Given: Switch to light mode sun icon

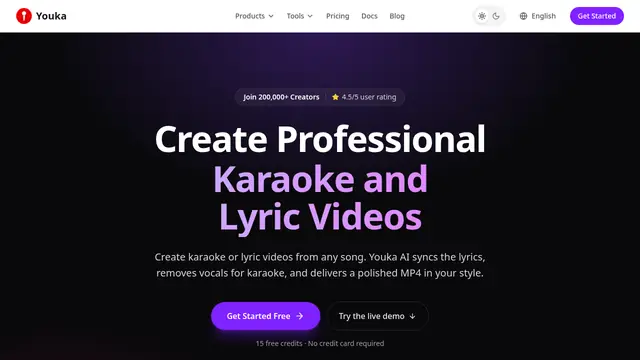Looking at the screenshot, I should 482,16.
